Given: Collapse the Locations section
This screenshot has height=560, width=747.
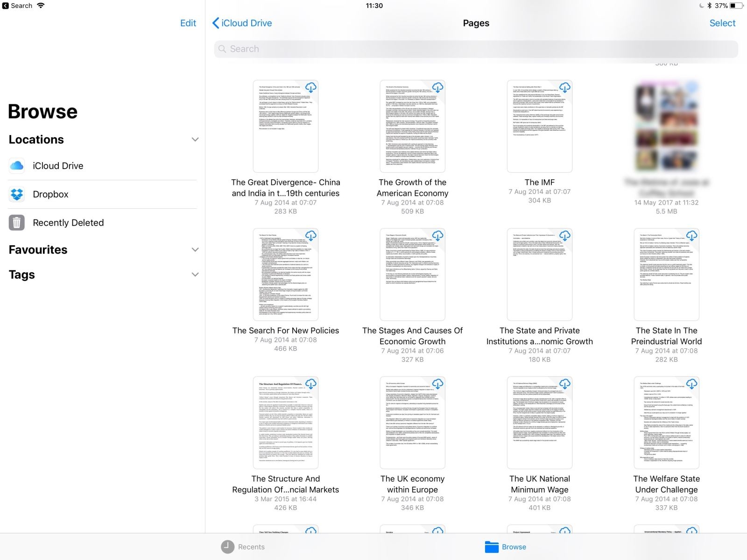Looking at the screenshot, I should point(195,139).
